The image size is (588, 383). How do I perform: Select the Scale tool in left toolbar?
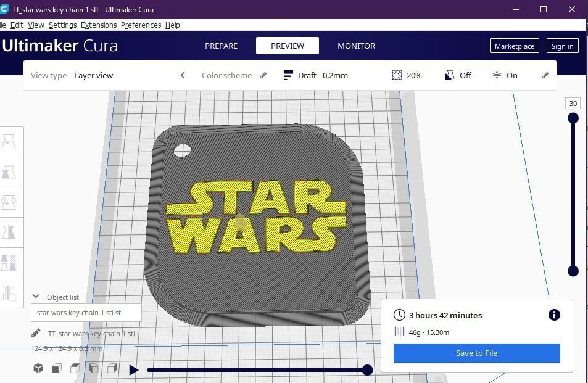point(8,172)
